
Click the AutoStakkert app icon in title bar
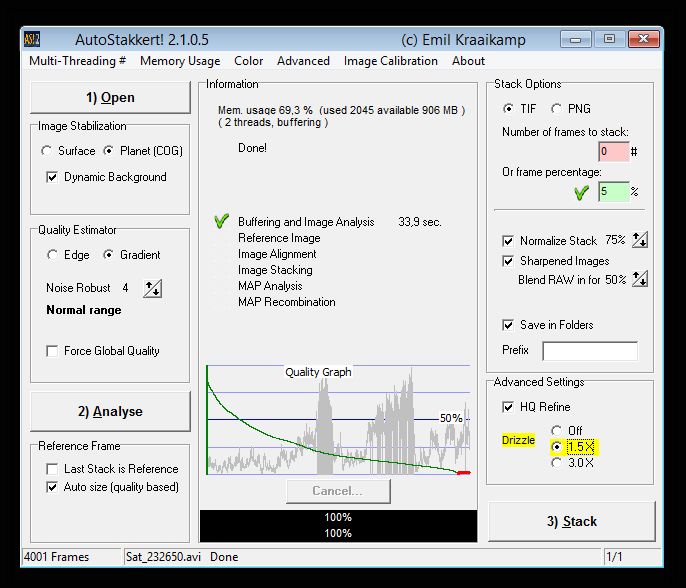click(32, 39)
